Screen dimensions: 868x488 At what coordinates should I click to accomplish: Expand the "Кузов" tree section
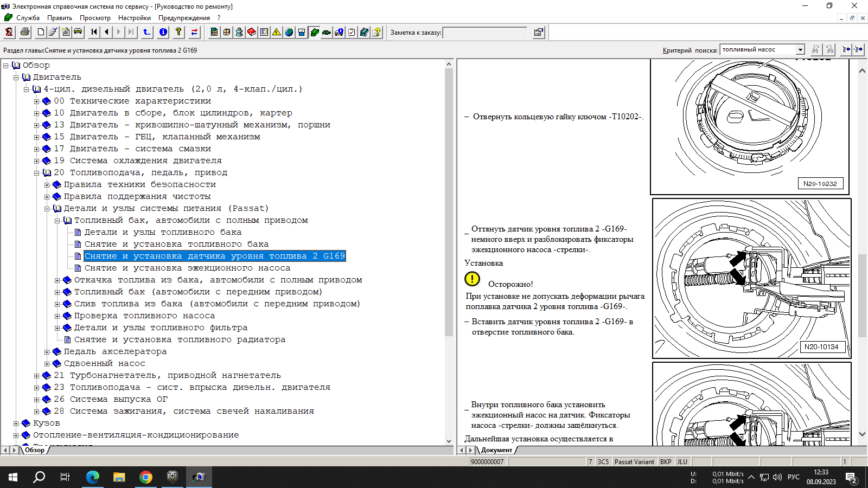click(x=16, y=423)
